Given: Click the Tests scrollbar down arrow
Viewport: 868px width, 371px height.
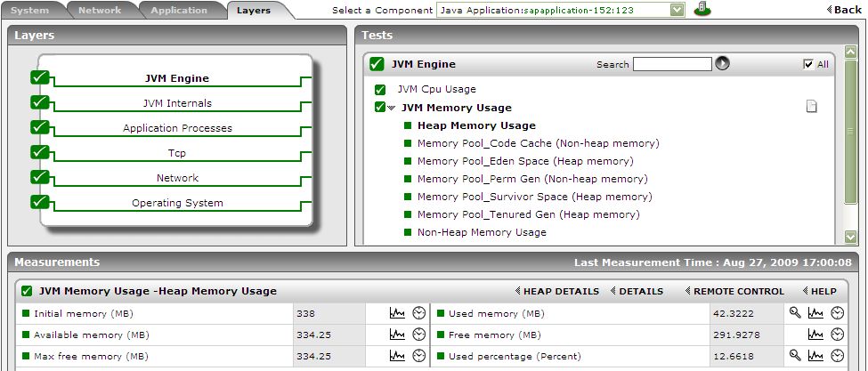Looking at the screenshot, I should pos(851,237).
